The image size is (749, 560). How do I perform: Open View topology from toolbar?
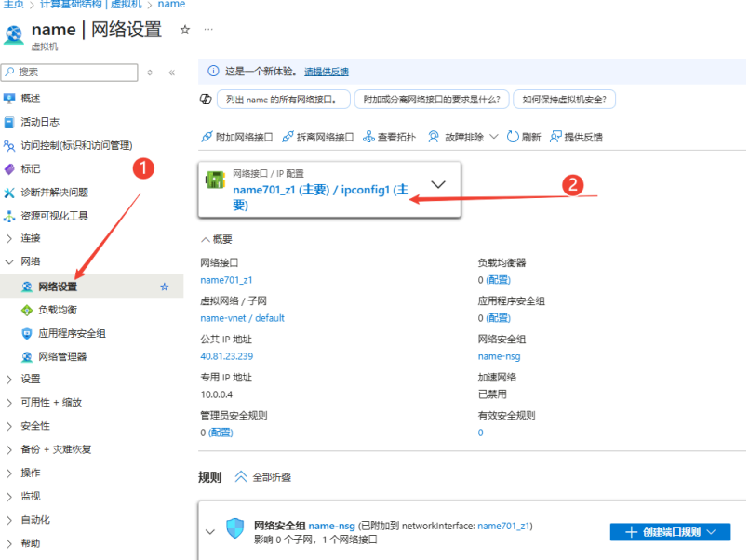(x=369, y=137)
